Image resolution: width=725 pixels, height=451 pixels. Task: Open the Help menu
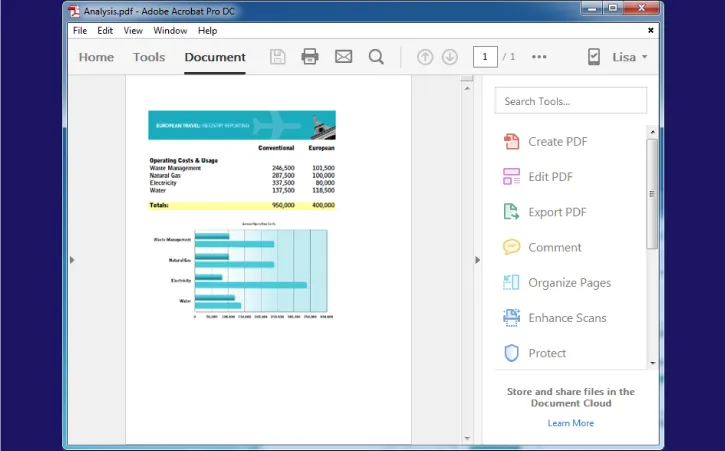click(x=208, y=31)
